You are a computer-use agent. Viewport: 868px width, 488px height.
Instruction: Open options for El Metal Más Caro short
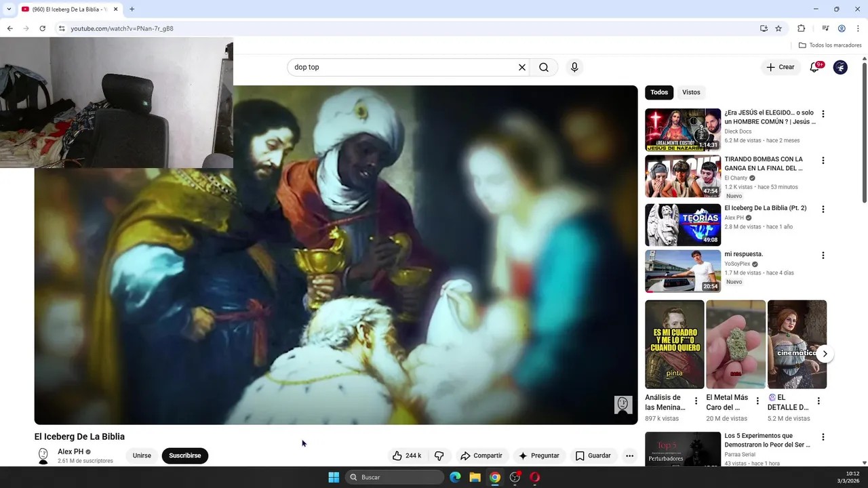tap(757, 401)
